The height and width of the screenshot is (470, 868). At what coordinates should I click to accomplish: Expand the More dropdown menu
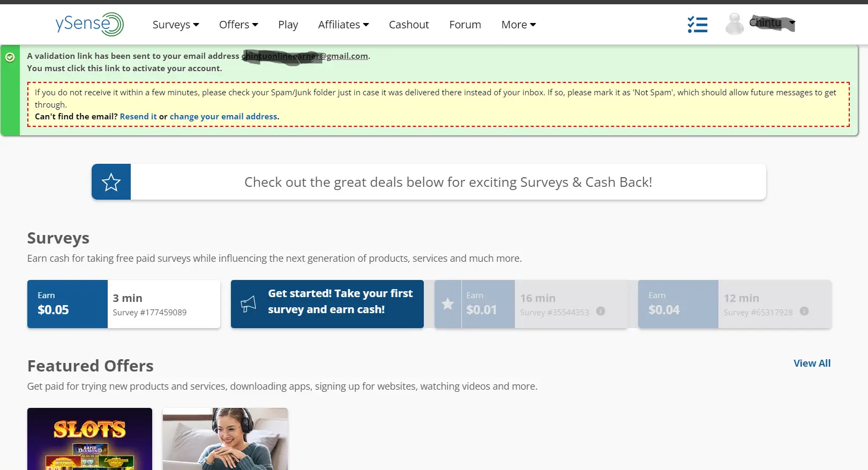[519, 25]
